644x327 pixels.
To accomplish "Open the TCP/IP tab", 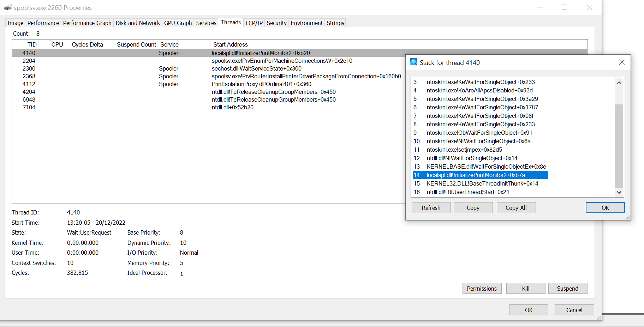I will tap(254, 23).
